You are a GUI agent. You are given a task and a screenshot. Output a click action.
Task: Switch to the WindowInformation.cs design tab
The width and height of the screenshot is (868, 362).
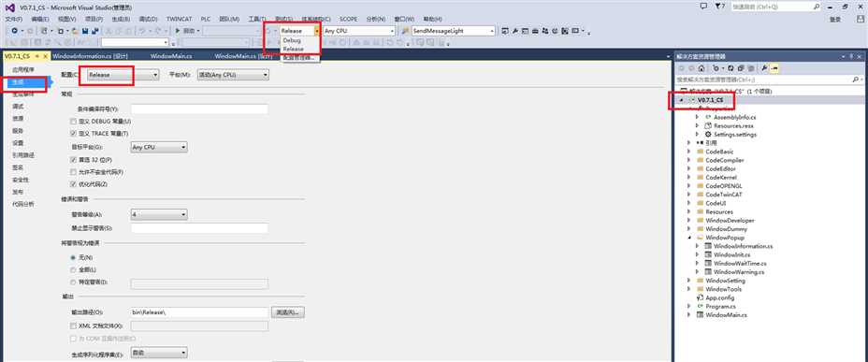pyautogui.click(x=90, y=56)
